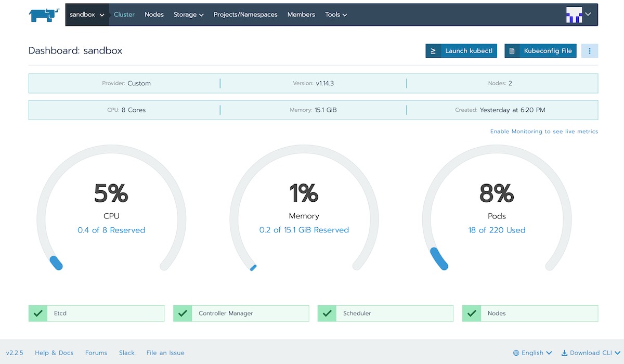The image size is (624, 364).
Task: Go to the Nodes tab
Action: [154, 15]
